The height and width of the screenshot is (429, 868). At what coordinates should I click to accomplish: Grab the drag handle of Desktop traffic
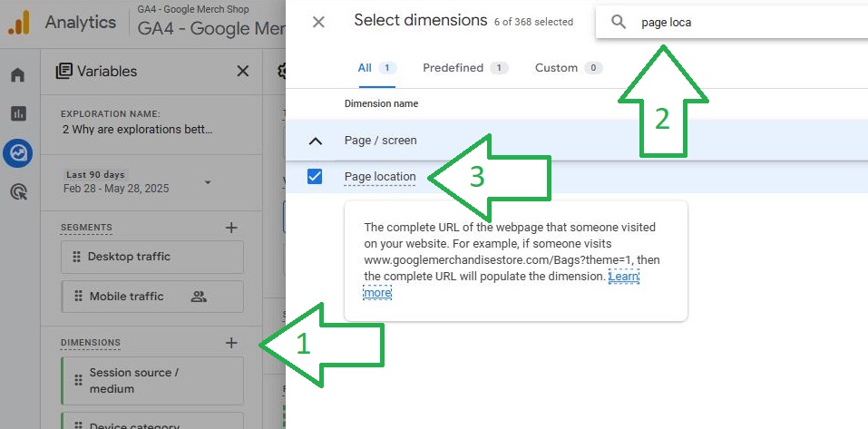pos(76,257)
